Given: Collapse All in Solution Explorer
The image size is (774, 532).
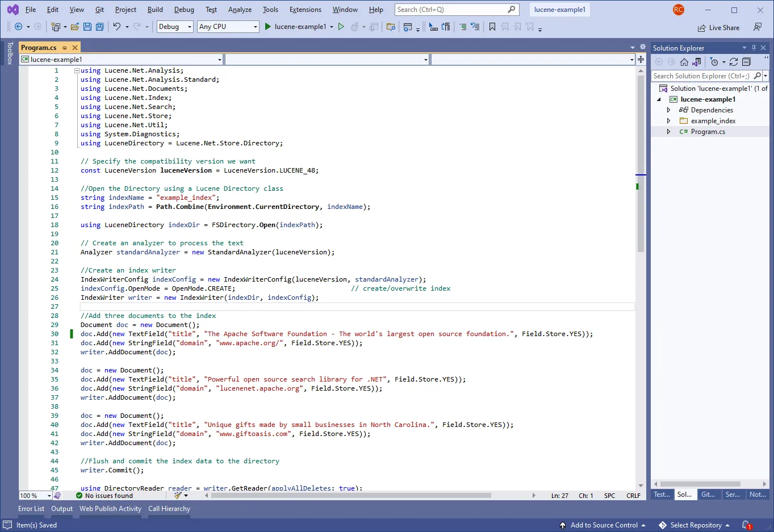Looking at the screenshot, I should pyautogui.click(x=746, y=62).
